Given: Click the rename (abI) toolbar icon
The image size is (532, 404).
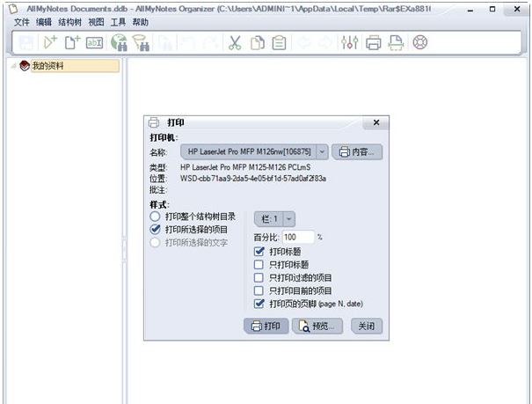Looking at the screenshot, I should click(95, 42).
